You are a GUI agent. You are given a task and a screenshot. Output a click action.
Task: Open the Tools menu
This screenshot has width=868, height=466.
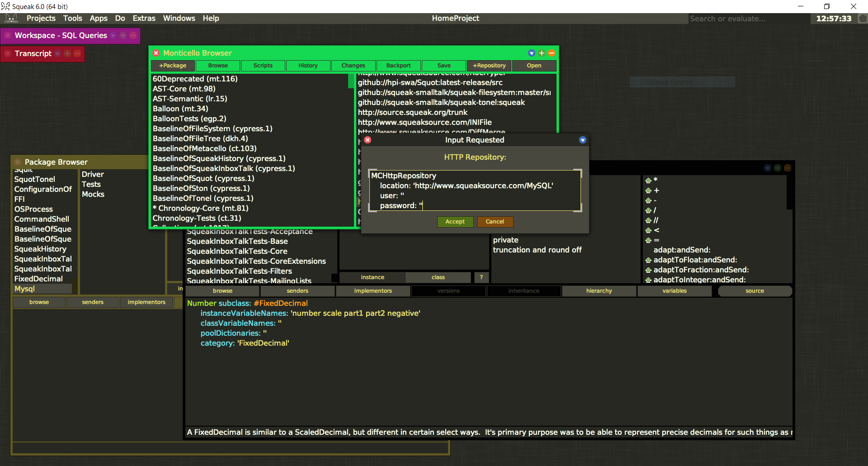[x=73, y=18]
